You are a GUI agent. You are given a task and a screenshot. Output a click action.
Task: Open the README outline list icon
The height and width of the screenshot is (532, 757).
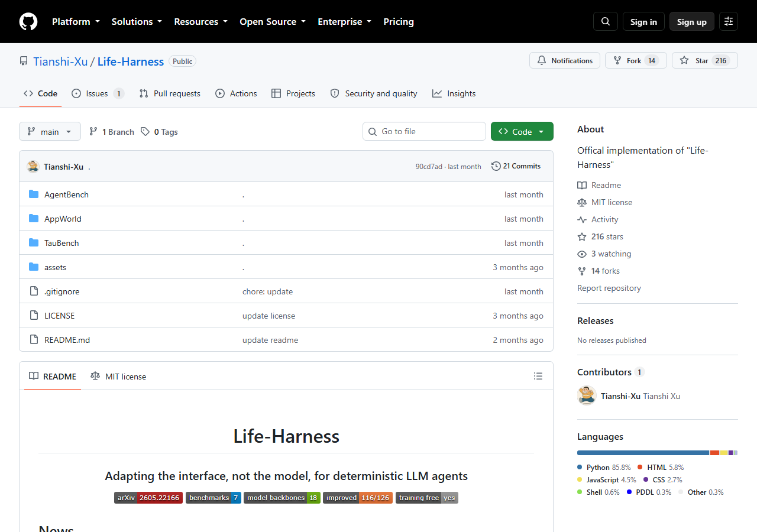(x=538, y=376)
